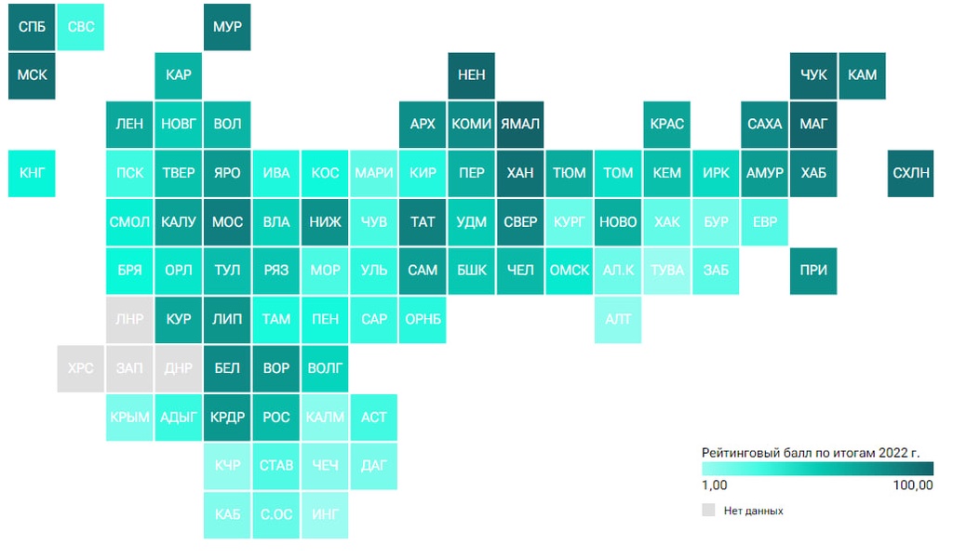980x558 pixels.
Task: Click the КРДР region tile
Action: (x=227, y=418)
